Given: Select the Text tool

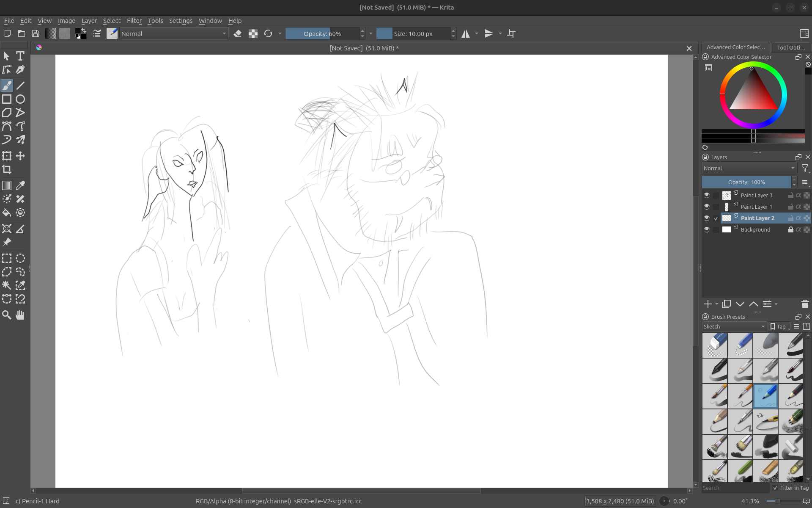Looking at the screenshot, I should [x=20, y=56].
